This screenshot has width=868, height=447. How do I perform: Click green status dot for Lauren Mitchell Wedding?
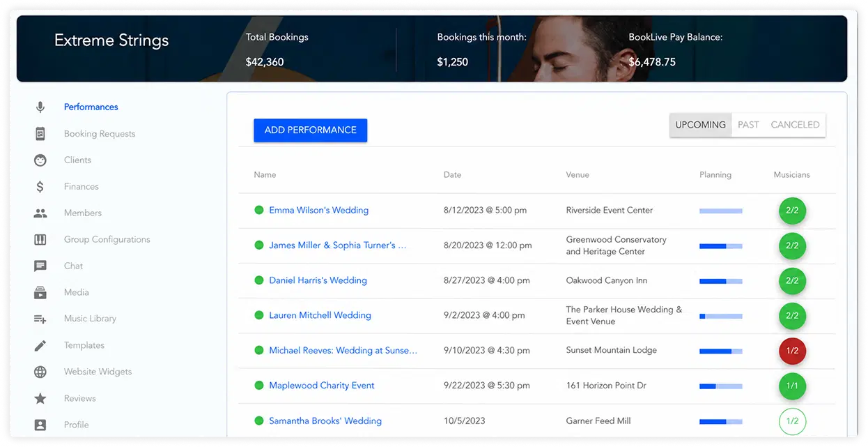tap(259, 315)
